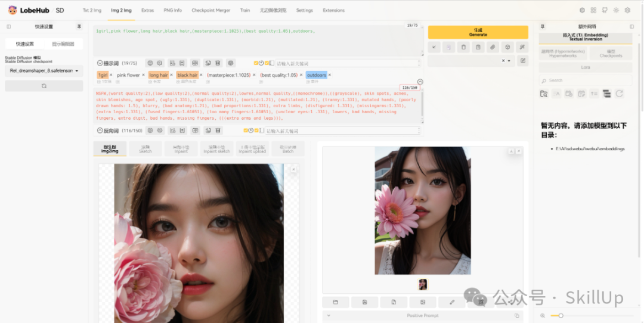Remove the pink flower tag
This screenshot has width=644, height=323.
coord(143,75)
